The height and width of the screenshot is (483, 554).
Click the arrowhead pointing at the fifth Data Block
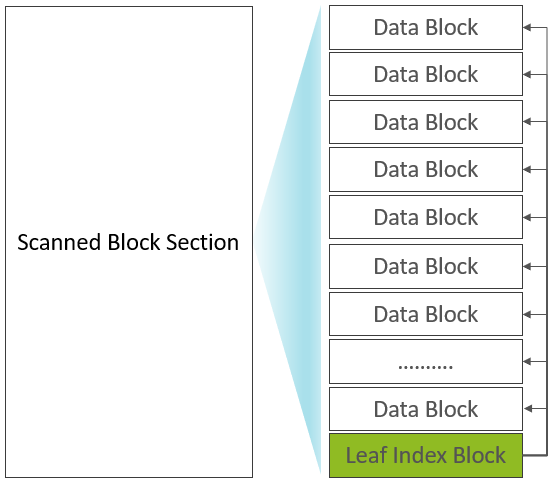coord(527,217)
